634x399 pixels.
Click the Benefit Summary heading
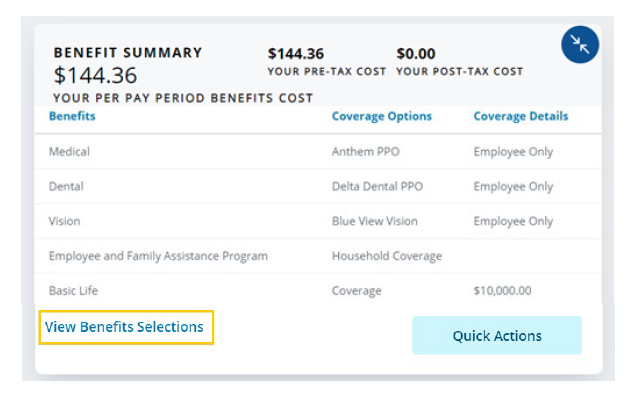tap(128, 53)
